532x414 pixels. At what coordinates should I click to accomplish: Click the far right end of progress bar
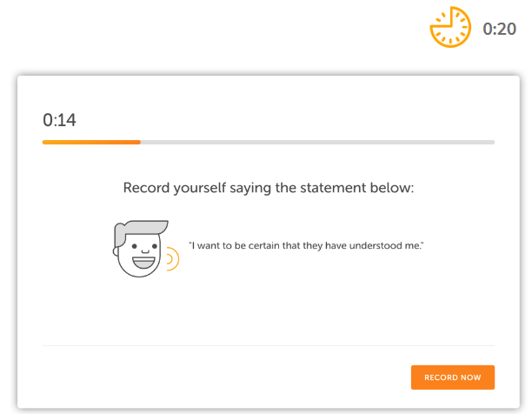(x=493, y=142)
